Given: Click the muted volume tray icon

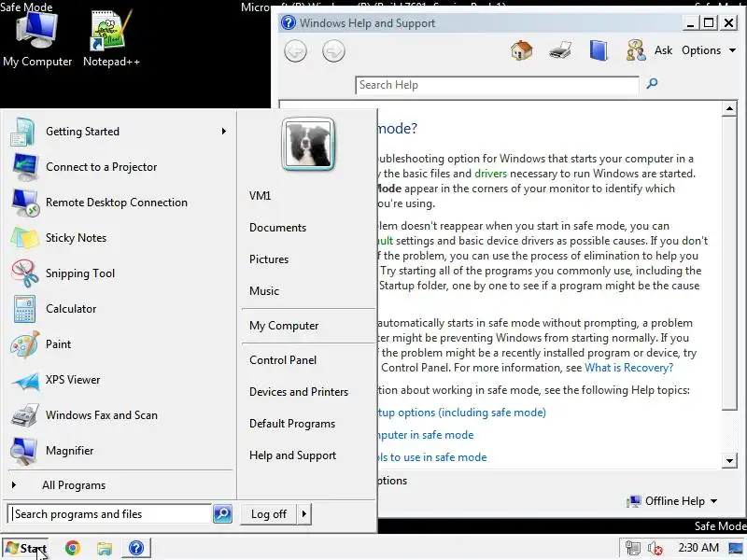Looking at the screenshot, I should point(655,548).
